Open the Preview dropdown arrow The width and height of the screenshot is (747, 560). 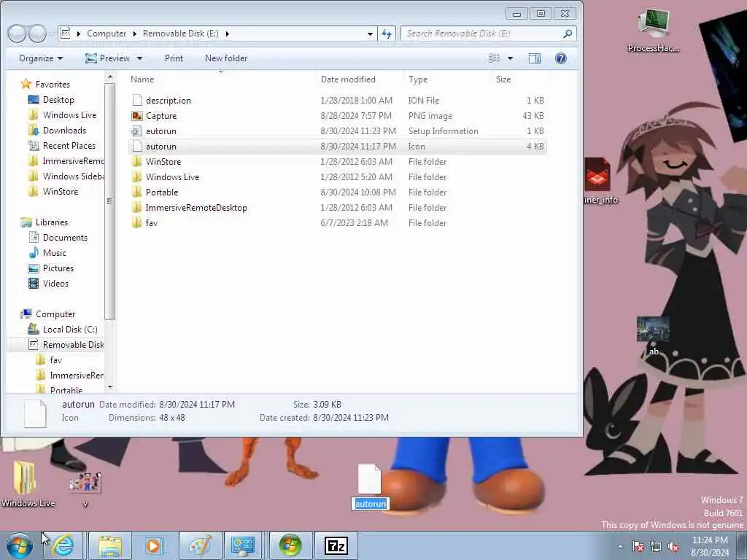tap(139, 58)
